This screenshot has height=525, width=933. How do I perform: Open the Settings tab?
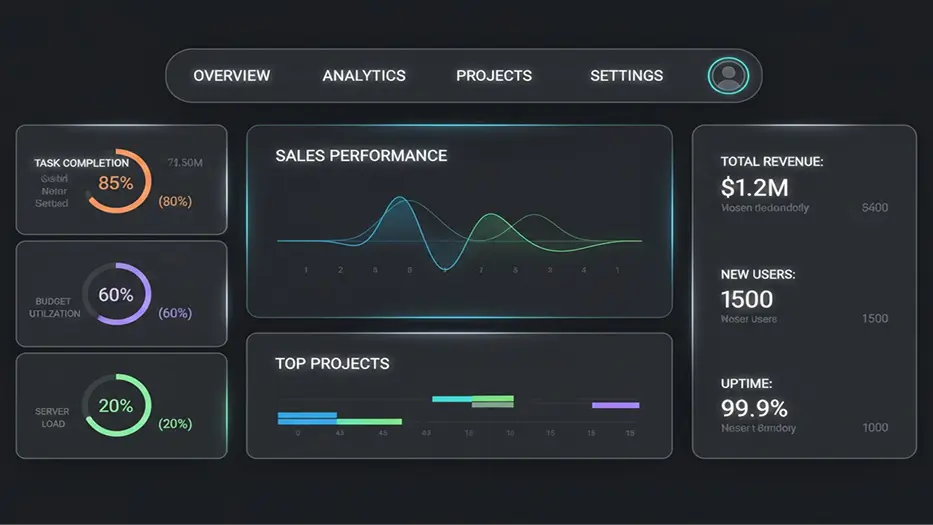[626, 76]
